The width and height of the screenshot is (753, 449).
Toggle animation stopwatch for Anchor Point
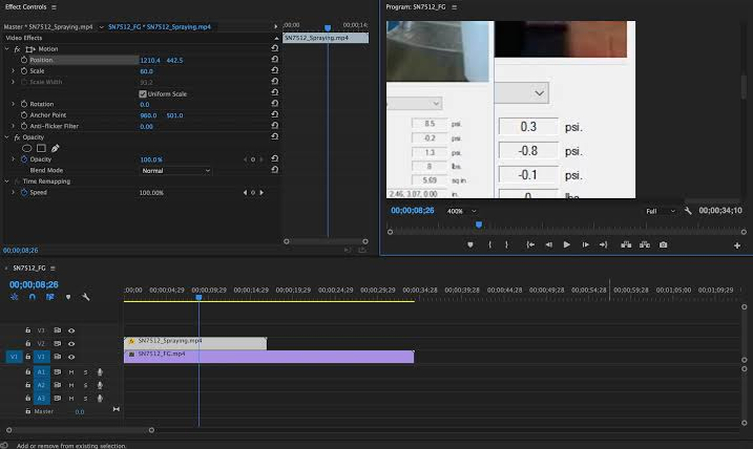pyautogui.click(x=24, y=115)
